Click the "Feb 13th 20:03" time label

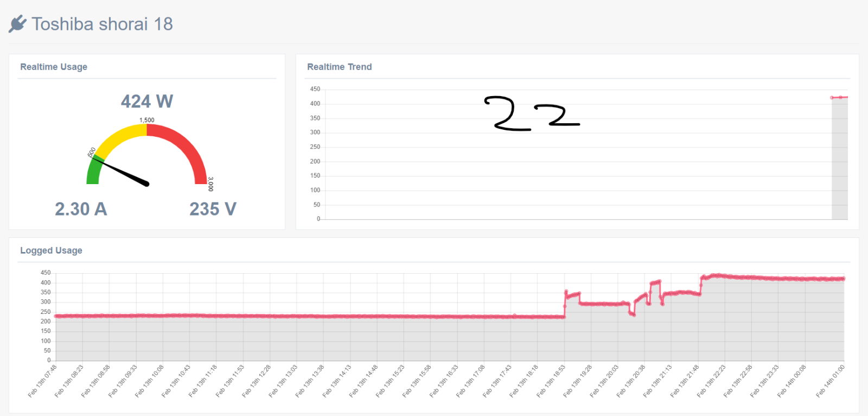604,381
